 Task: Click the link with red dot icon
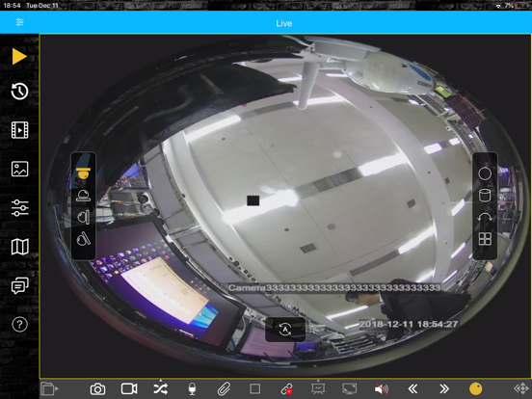(x=286, y=388)
